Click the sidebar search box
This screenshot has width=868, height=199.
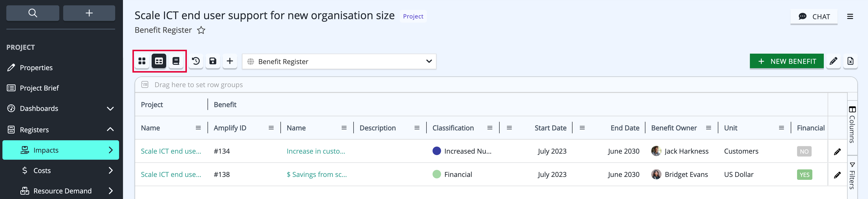click(x=33, y=13)
